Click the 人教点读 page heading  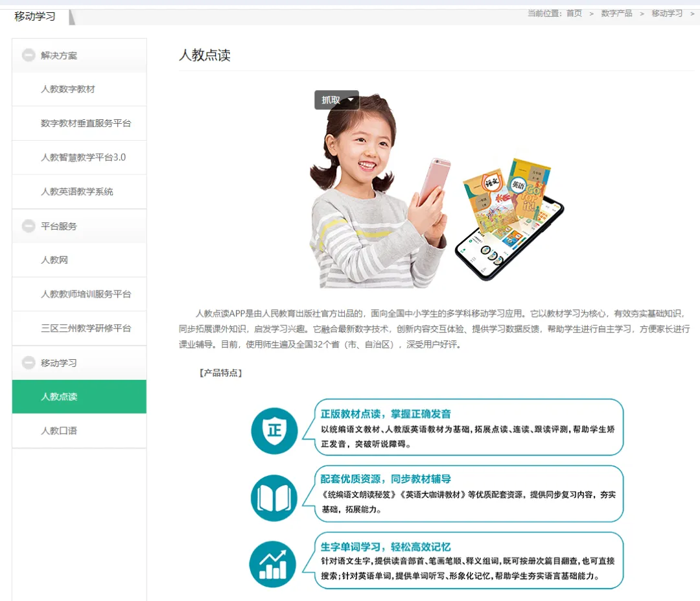tap(204, 55)
